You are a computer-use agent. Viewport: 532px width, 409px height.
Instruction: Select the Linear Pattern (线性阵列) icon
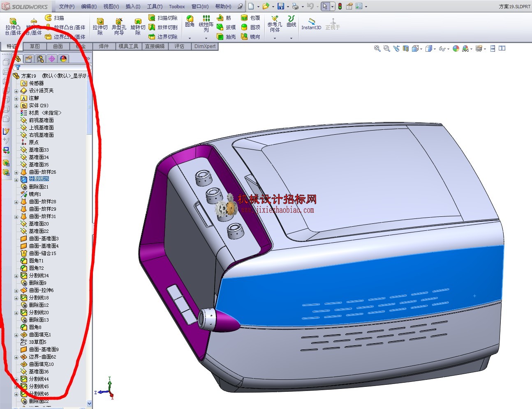click(206, 18)
